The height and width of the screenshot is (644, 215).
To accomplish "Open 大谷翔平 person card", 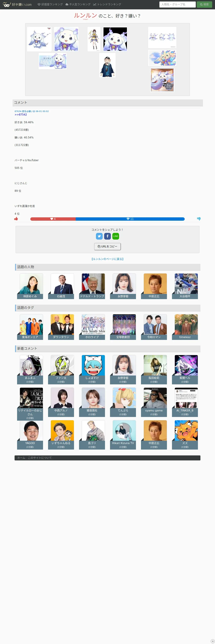I will coord(185,286).
